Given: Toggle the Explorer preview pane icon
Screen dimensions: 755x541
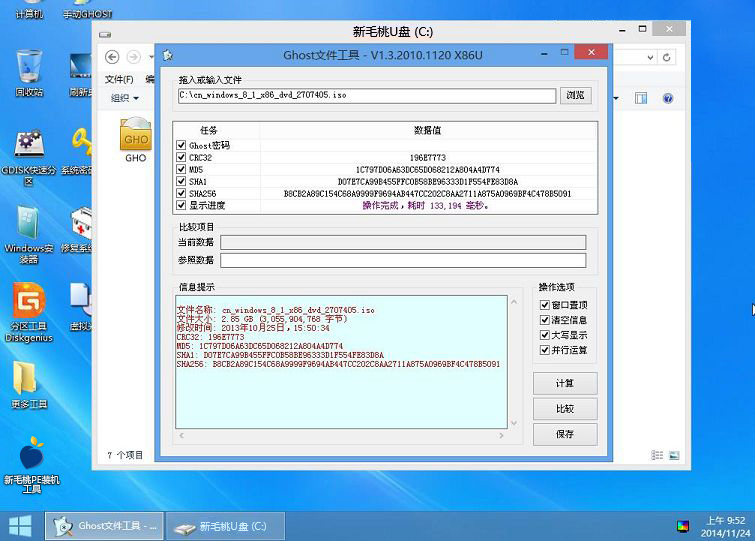Looking at the screenshot, I should tap(641, 99).
